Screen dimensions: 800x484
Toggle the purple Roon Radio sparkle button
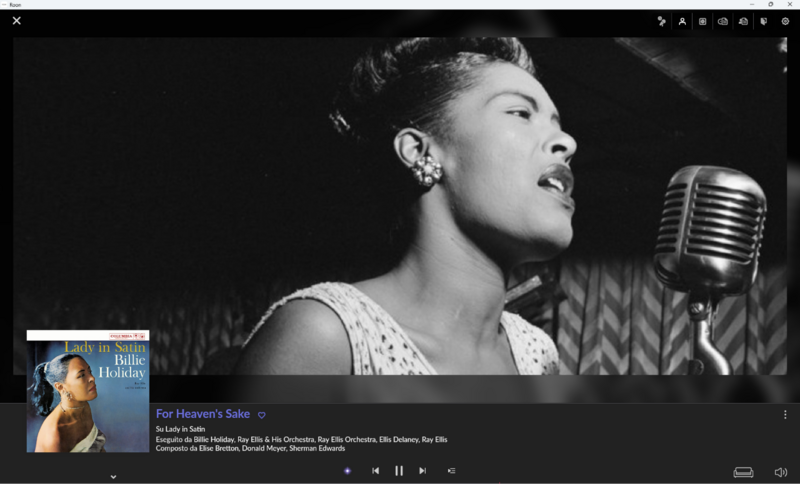[347, 471]
